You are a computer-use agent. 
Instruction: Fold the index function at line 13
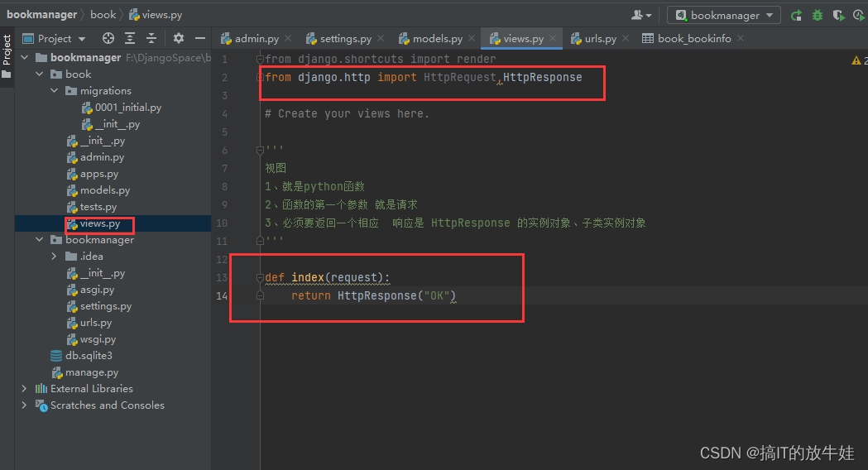point(260,277)
